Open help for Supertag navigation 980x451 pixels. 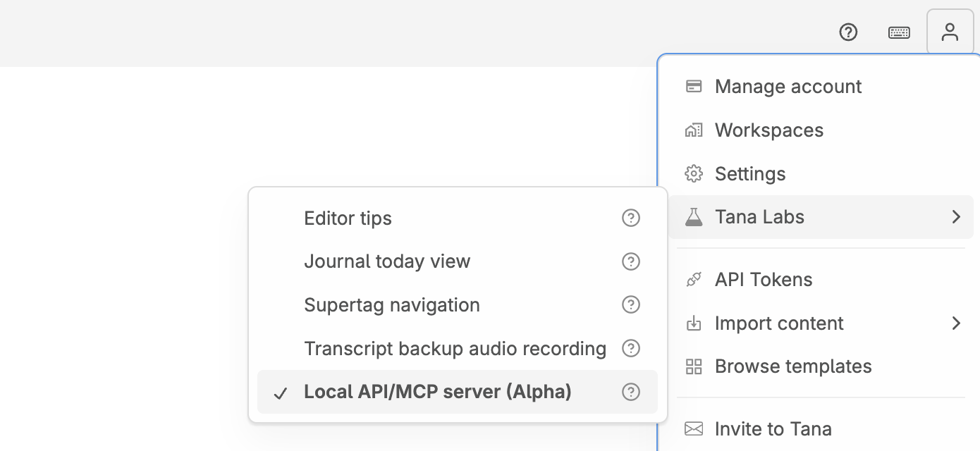pyautogui.click(x=630, y=305)
